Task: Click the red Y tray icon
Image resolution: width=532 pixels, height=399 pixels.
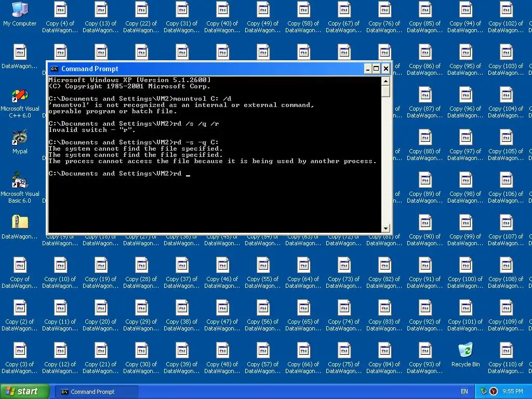Action: (x=494, y=392)
